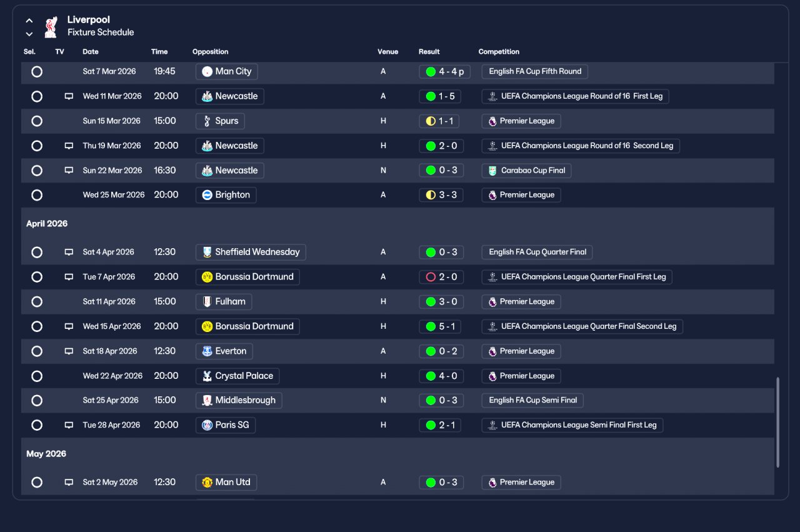Open Carabao Cup Final competition link
This screenshot has height=532, width=800.
coord(526,170)
